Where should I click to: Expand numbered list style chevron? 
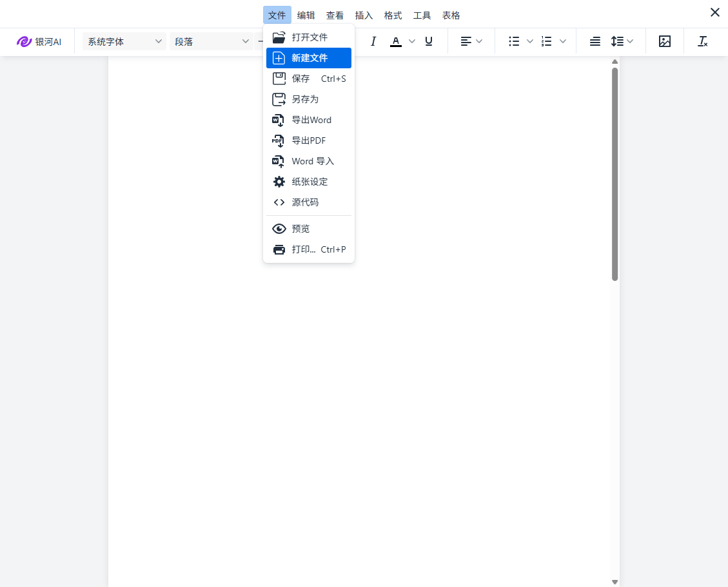[x=563, y=42]
